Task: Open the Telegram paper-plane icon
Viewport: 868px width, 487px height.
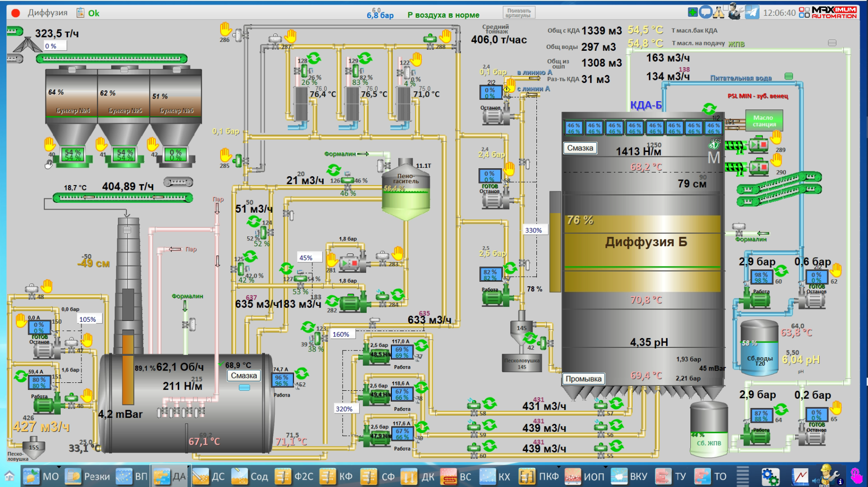Action: [752, 12]
